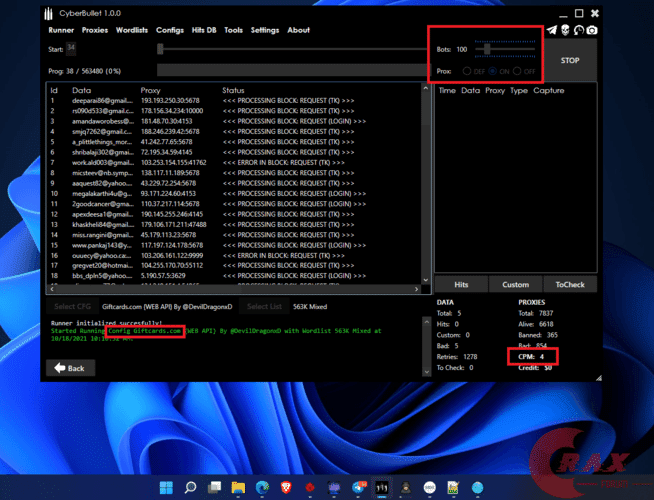Switch to the Hits tab
This screenshot has width=654, height=500.
(461, 284)
